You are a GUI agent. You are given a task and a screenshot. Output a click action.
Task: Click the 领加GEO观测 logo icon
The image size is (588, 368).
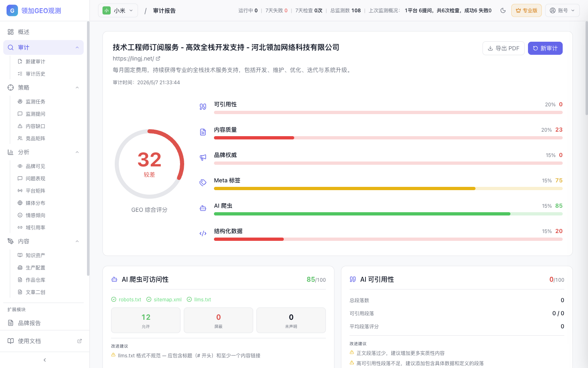(x=12, y=11)
